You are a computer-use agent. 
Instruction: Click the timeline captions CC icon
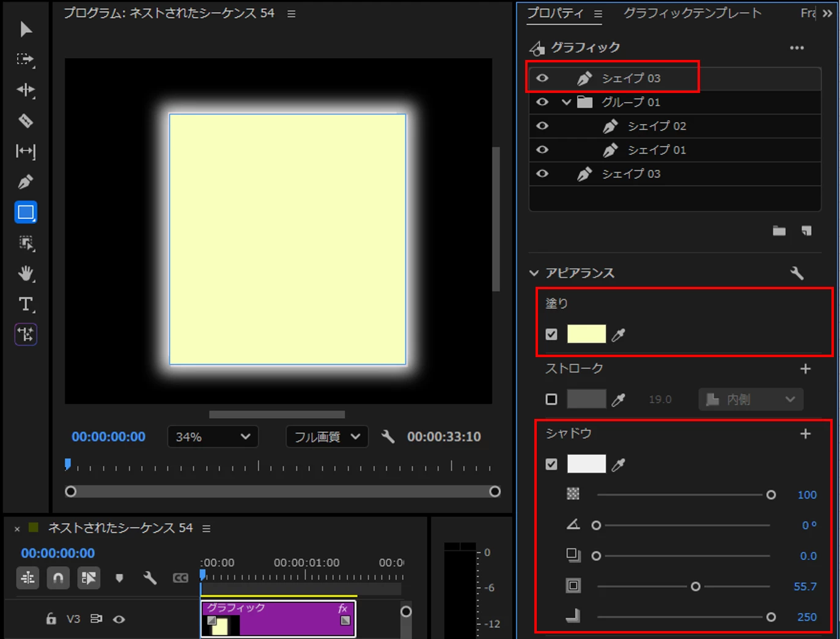180,578
